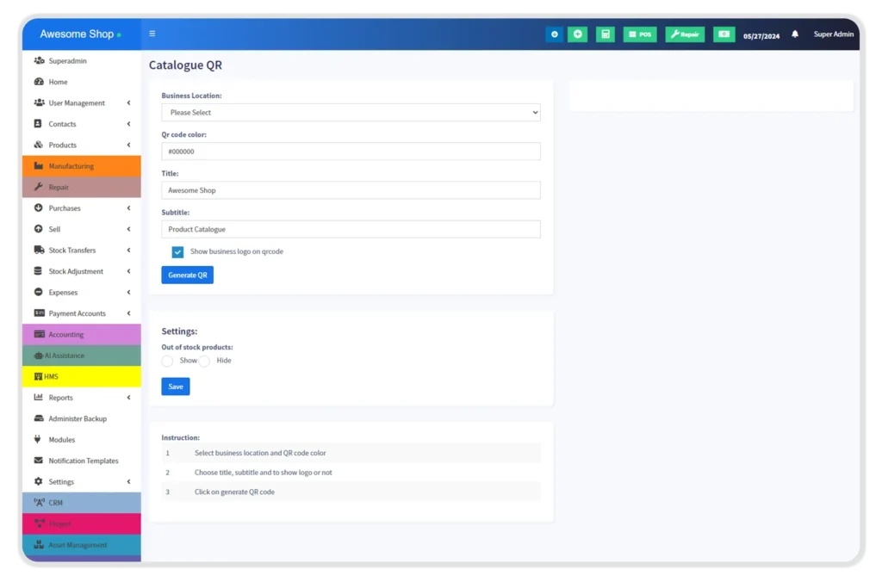Click the green money bill icon
Screen dimensions: 882x588
724,34
